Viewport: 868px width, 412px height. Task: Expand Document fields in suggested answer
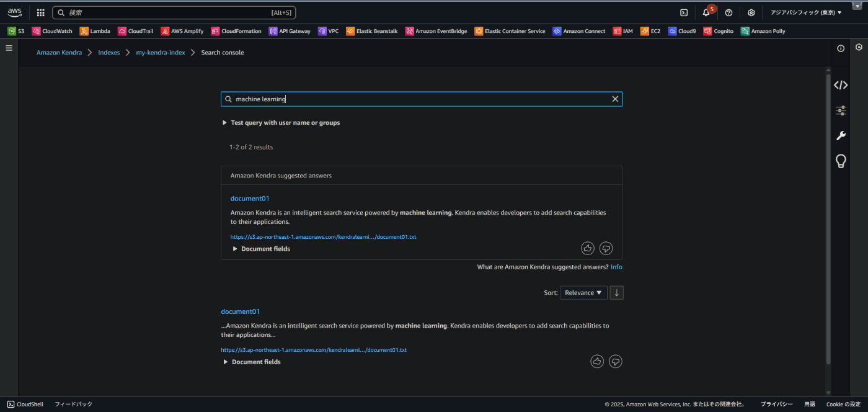pyautogui.click(x=261, y=249)
